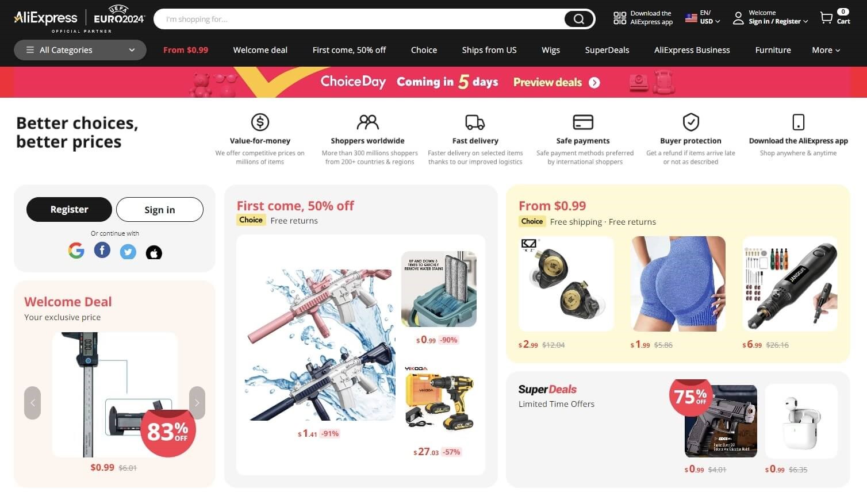
Task: Continue with Facebook sign-in icon
Action: 102,251
